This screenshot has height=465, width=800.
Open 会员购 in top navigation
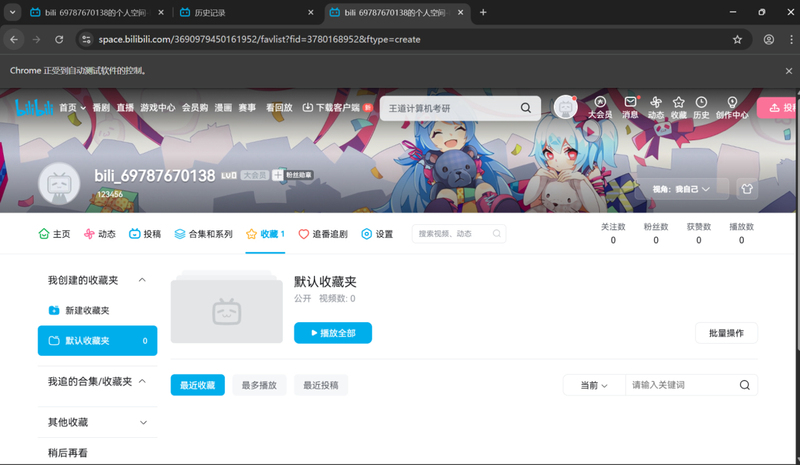pos(195,108)
